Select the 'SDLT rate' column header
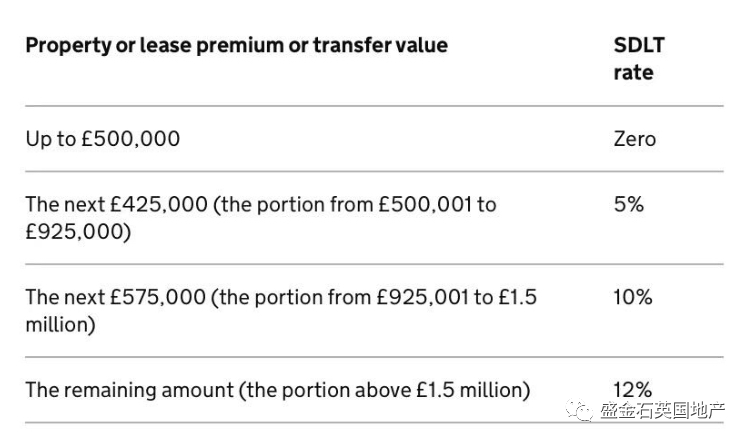The width and height of the screenshot is (750, 443). click(639, 59)
